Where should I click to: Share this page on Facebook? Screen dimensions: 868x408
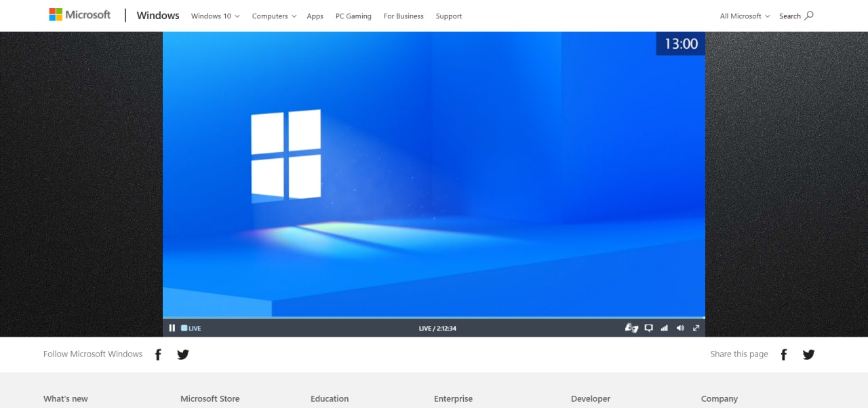(x=784, y=354)
